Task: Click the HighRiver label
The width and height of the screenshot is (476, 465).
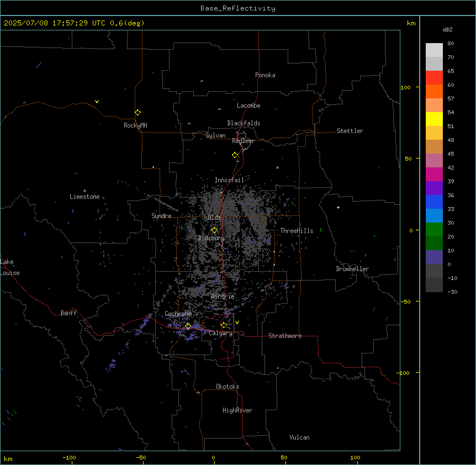Action: point(237,410)
